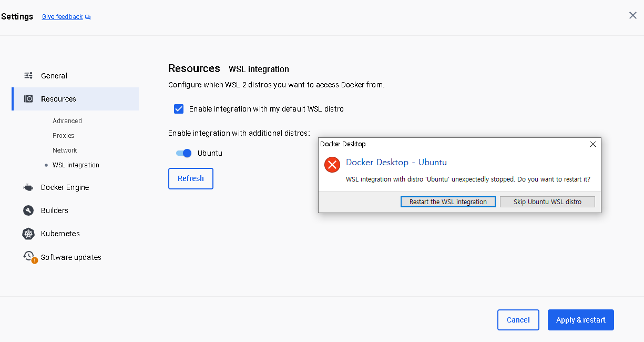Open the Give feedback link
The width and height of the screenshot is (644, 342).
(x=62, y=16)
